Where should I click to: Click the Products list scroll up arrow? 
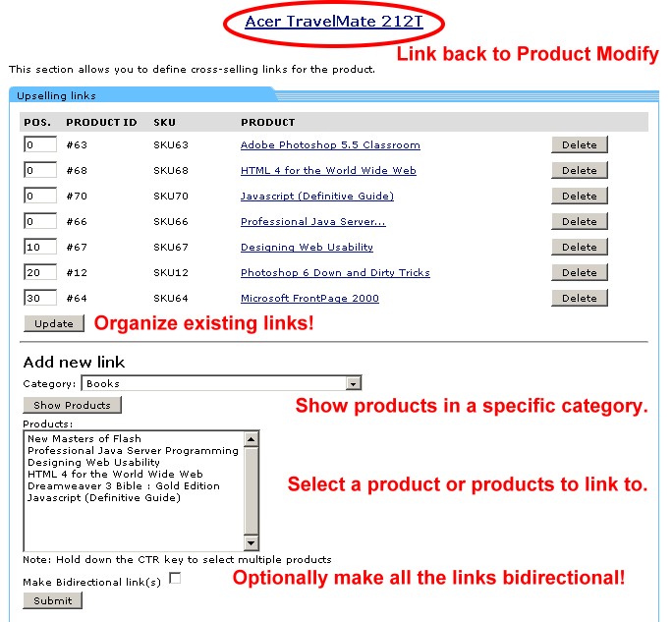click(x=251, y=439)
